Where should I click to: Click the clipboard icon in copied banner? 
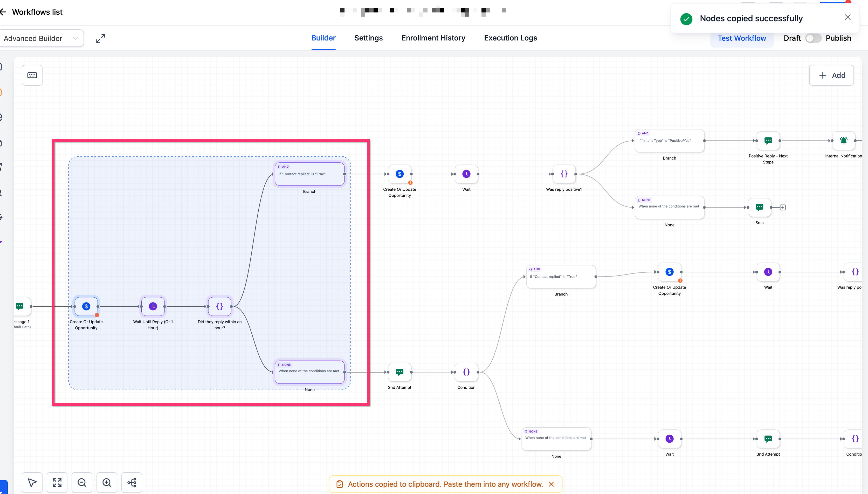pyautogui.click(x=339, y=484)
